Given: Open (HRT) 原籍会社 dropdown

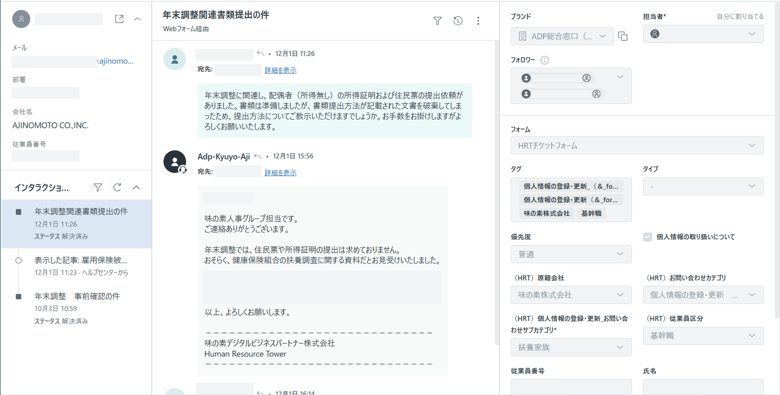Looking at the screenshot, I should tap(571, 295).
